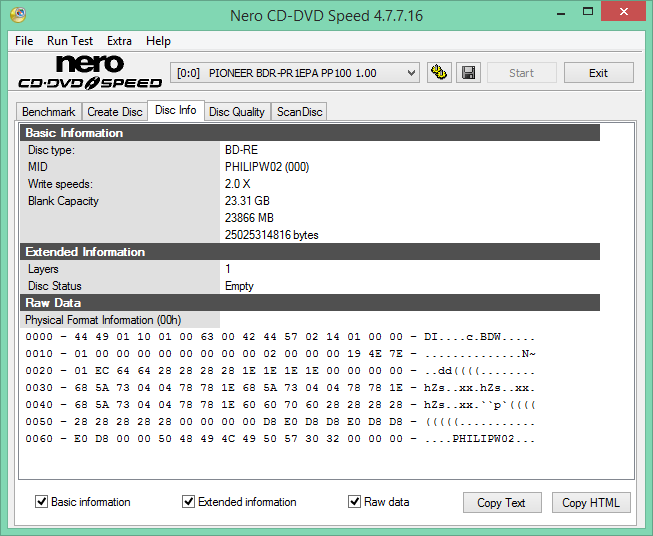
Task: Click the Exit button
Action: (598, 73)
